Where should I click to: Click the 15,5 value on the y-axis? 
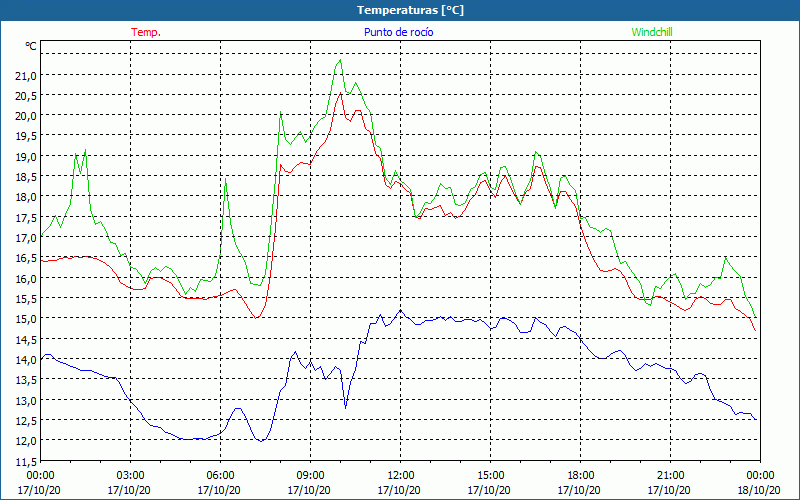26,298
